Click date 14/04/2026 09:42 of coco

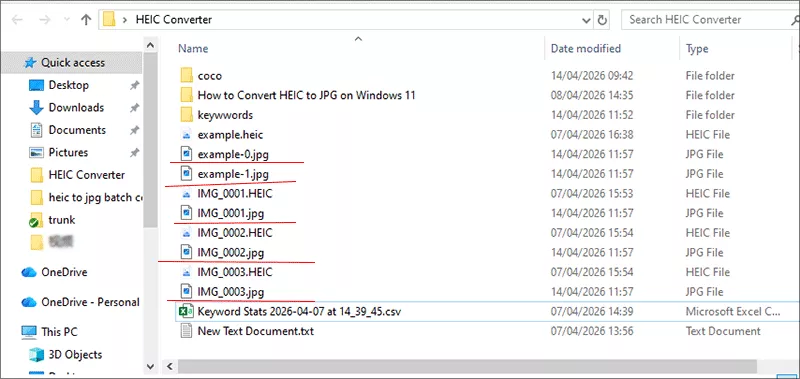pos(592,76)
